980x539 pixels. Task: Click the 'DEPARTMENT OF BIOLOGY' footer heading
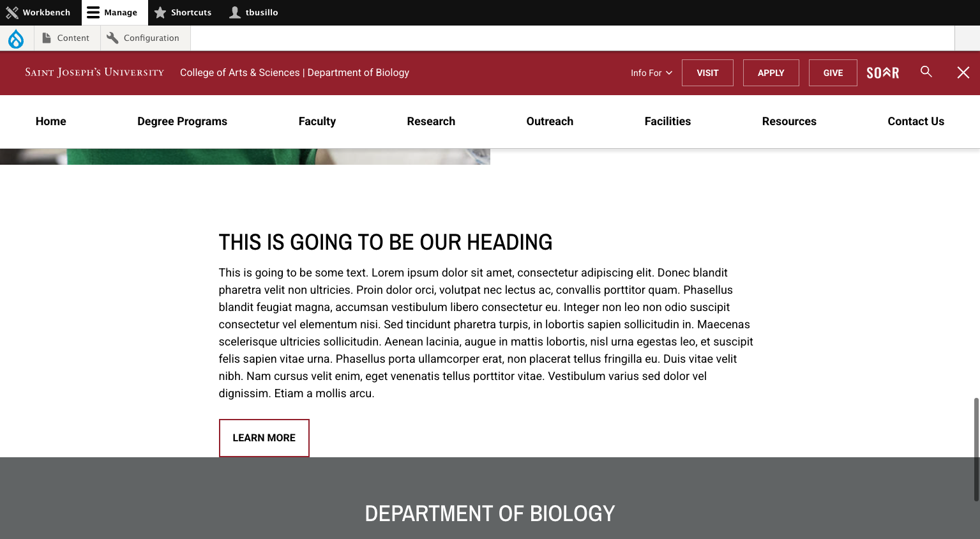[490, 513]
